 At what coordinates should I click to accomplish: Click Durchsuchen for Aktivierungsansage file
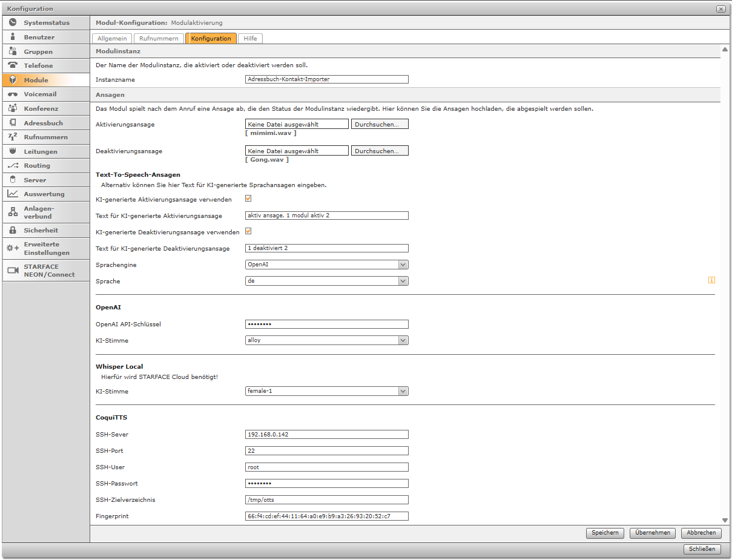[x=380, y=124]
